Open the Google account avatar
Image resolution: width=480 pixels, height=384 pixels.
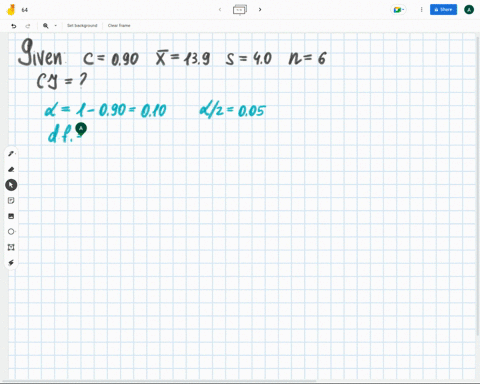(469, 10)
